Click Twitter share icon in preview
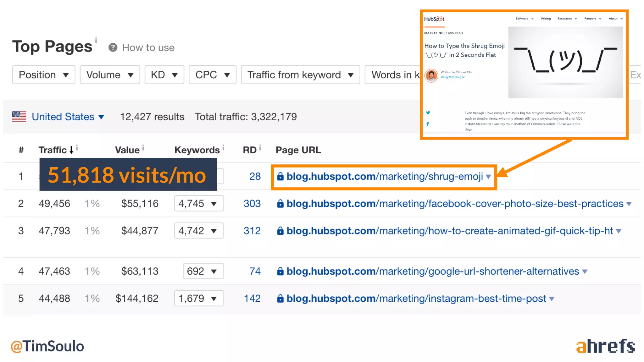Viewport: 644px width, 362px height. click(x=428, y=112)
